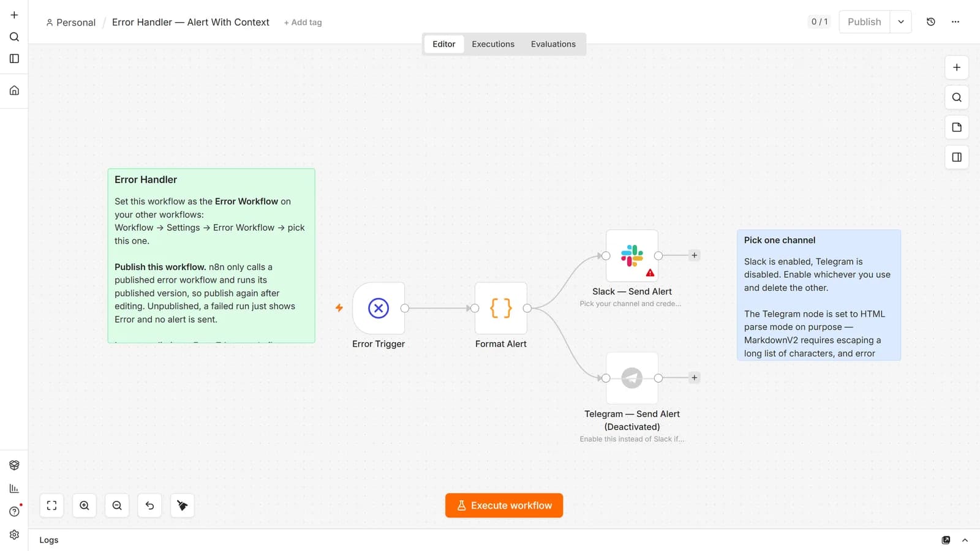Open the three-dot workflow menu
This screenshot has width=980, height=551.
[x=956, y=22]
